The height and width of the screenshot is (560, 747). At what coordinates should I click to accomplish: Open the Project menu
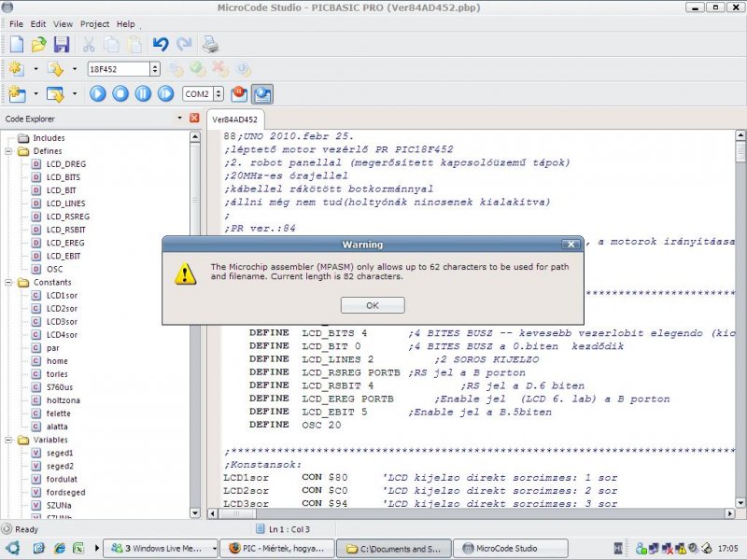coord(95,24)
